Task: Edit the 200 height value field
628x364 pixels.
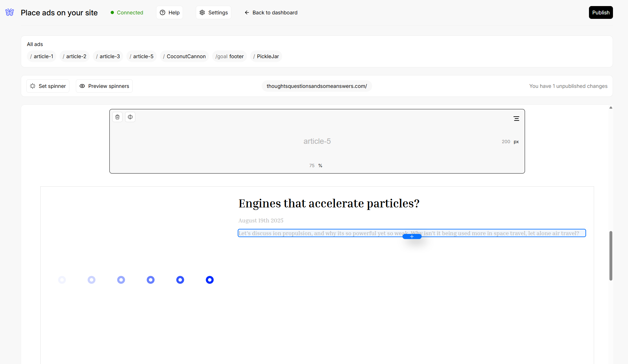Action: pyautogui.click(x=505, y=142)
